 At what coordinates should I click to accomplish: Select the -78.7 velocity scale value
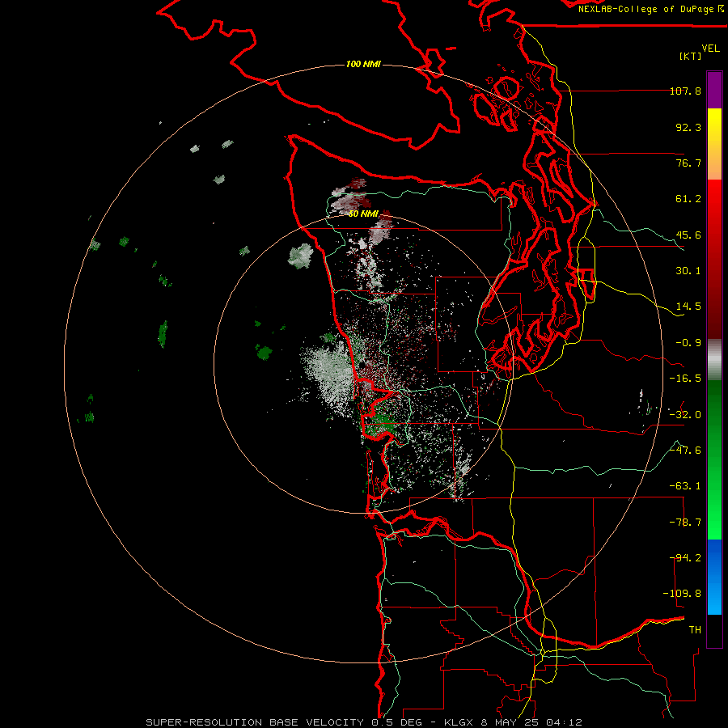[685, 523]
